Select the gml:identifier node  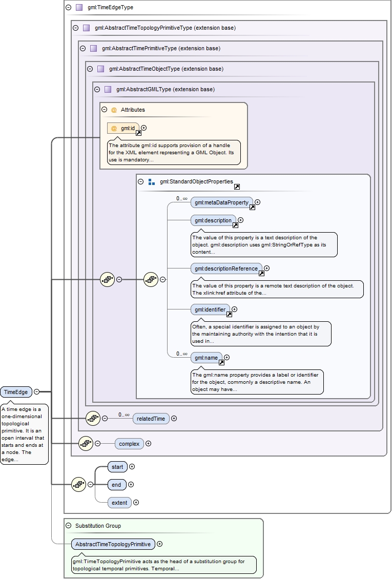(x=211, y=309)
